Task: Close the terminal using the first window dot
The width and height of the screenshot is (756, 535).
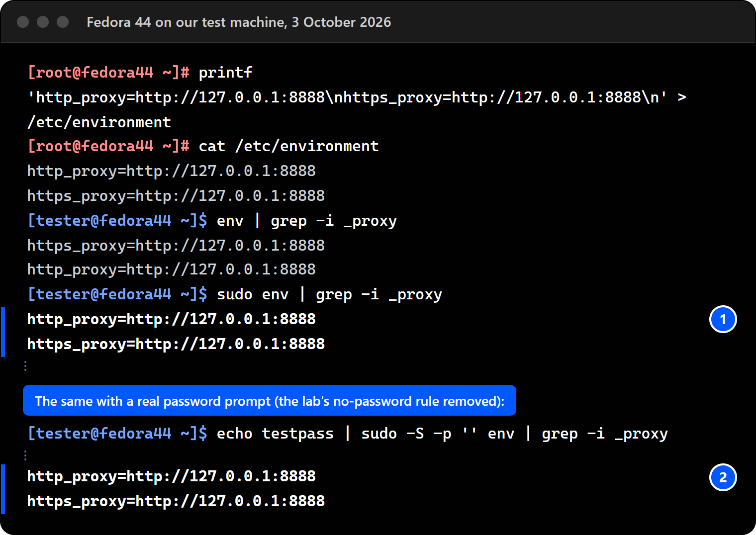Action: [x=23, y=22]
